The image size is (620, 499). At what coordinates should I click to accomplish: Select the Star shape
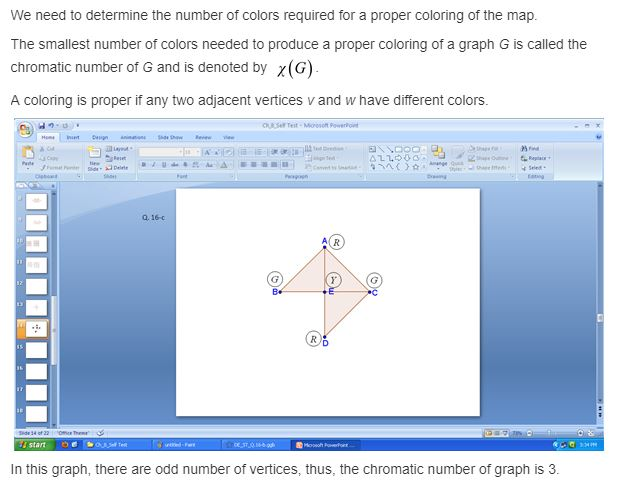tap(416, 167)
